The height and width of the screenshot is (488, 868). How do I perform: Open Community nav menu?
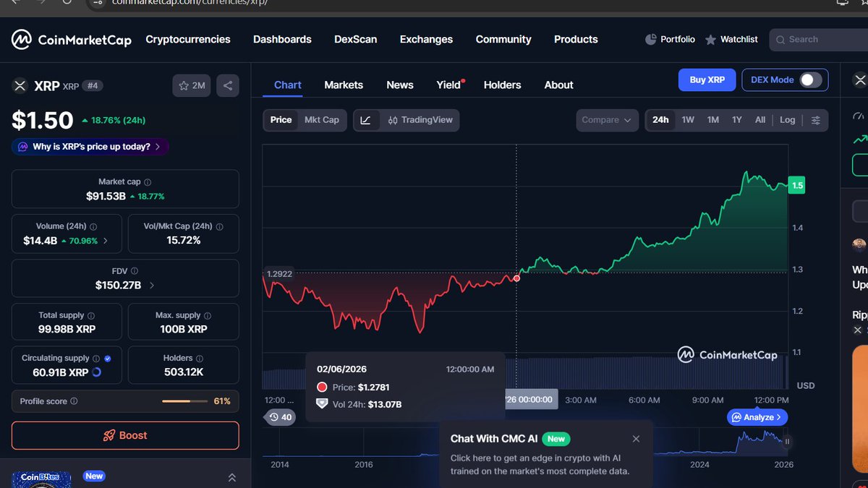pyautogui.click(x=503, y=40)
